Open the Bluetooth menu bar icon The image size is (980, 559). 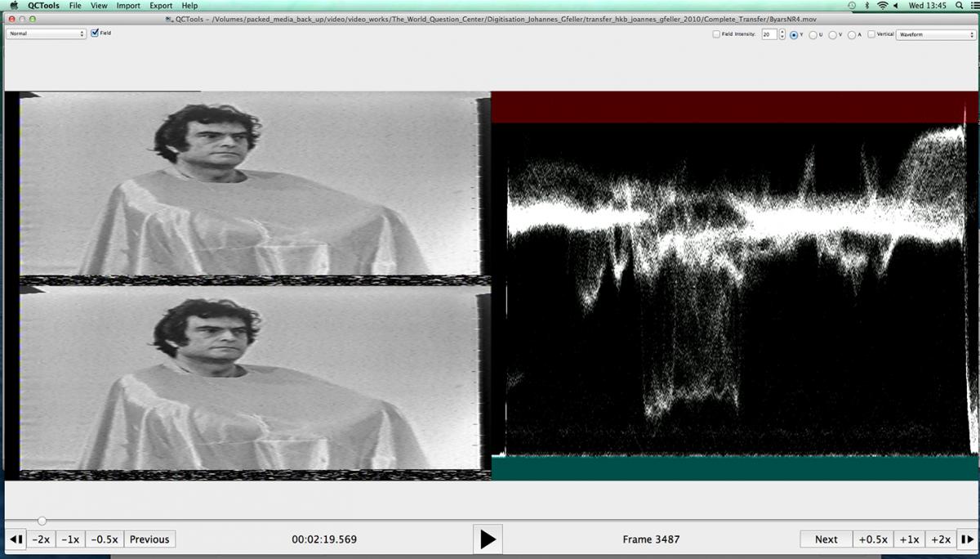pos(866,6)
